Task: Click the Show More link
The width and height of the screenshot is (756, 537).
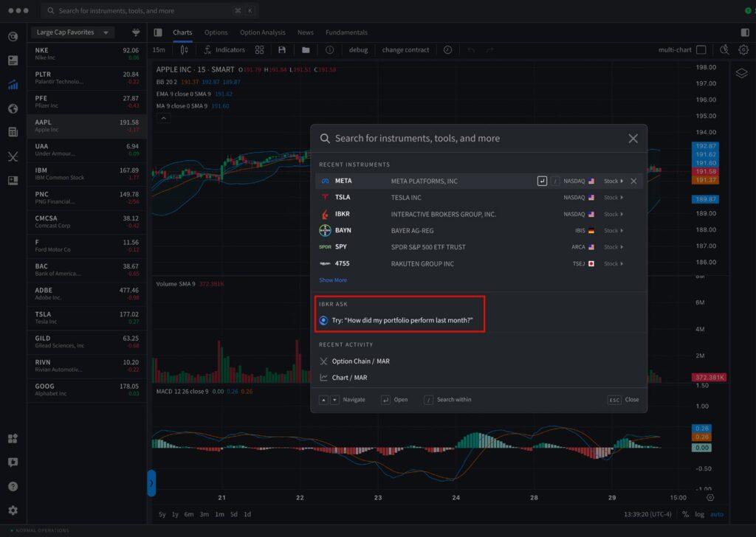Action: click(x=332, y=280)
